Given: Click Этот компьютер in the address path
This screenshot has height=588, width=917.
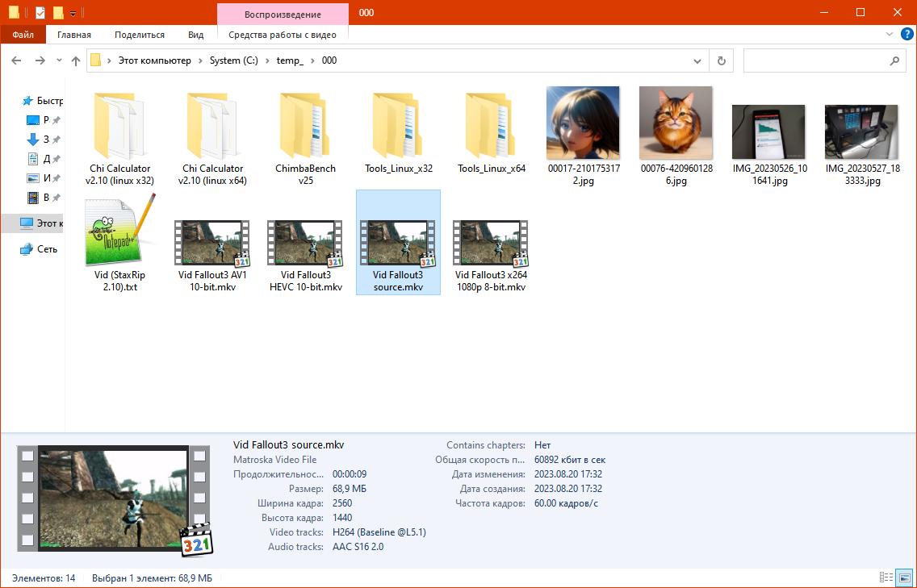Looking at the screenshot, I should (x=154, y=60).
